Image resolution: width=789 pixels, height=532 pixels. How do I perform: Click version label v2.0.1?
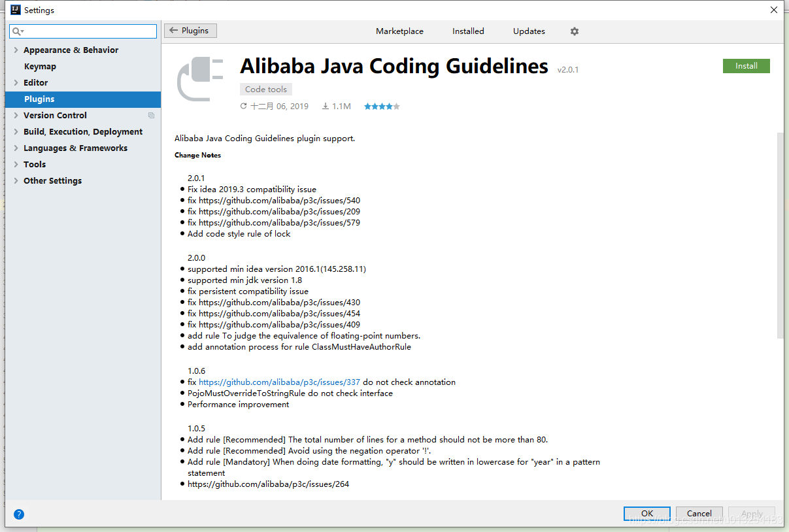pos(568,69)
